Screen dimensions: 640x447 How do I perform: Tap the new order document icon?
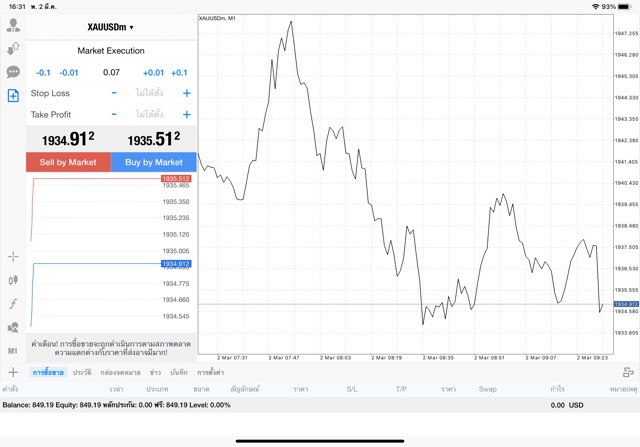tap(13, 96)
